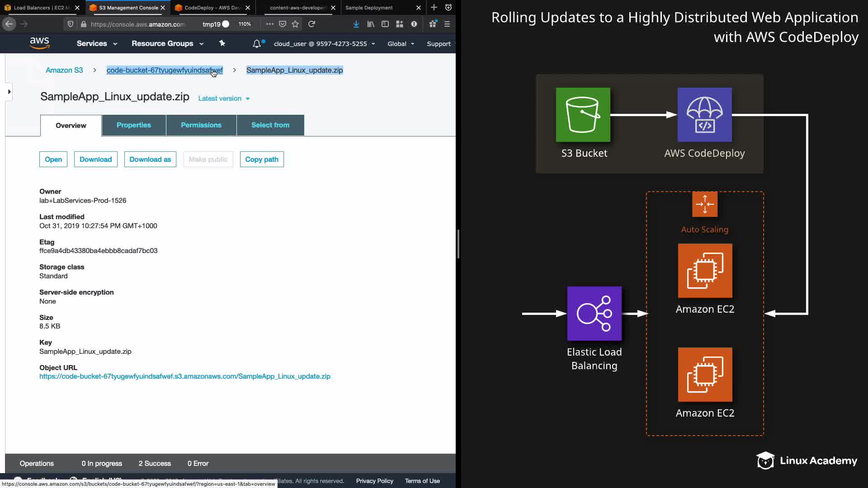Screen dimensions: 868x488
Task: Click the pin shortcuts icon in AWS navbar
Action: point(222,43)
